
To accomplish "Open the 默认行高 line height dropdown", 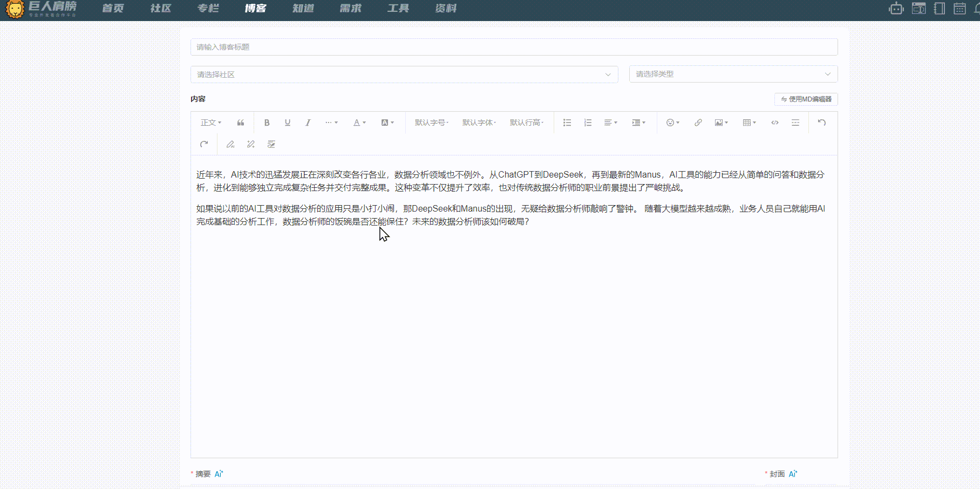I will [527, 123].
